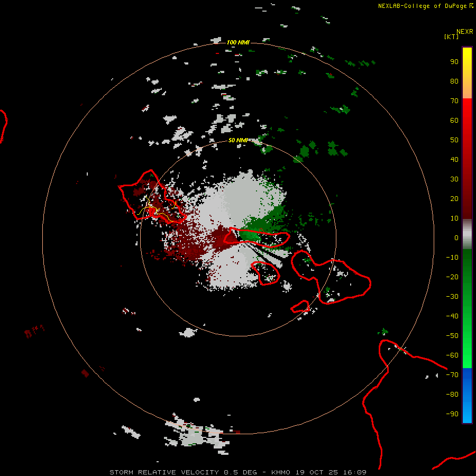Click the blue bottom segment of color bar
This screenshot has height=476, width=476.
point(467,396)
